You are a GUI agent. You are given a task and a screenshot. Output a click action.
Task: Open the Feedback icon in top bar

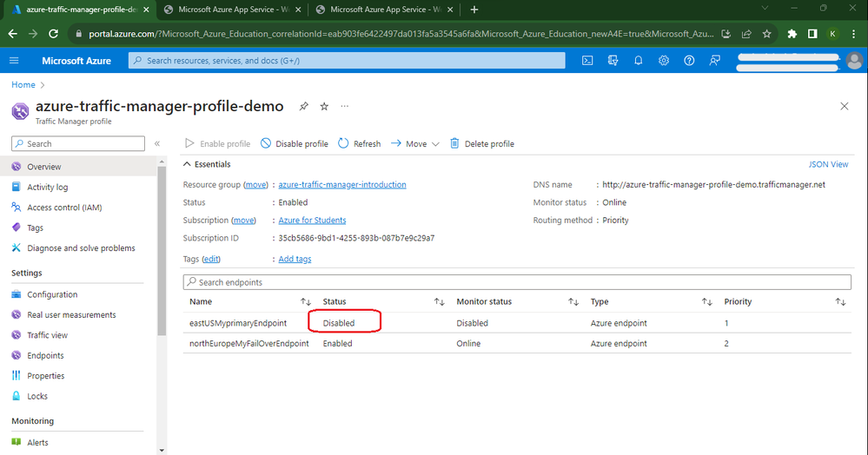click(x=715, y=60)
